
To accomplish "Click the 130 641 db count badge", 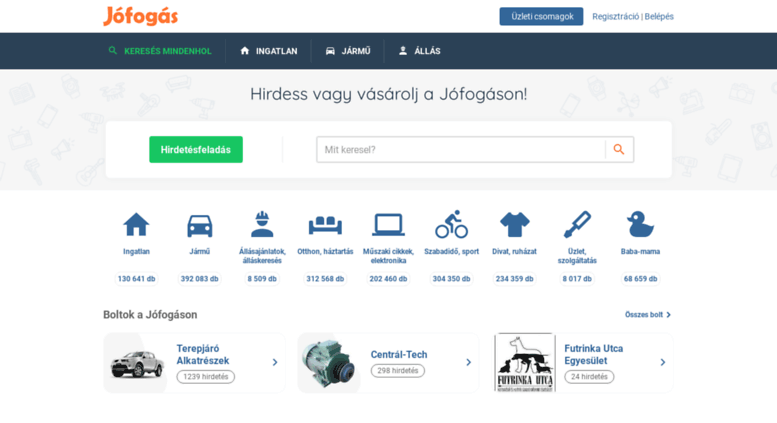I will [x=136, y=279].
